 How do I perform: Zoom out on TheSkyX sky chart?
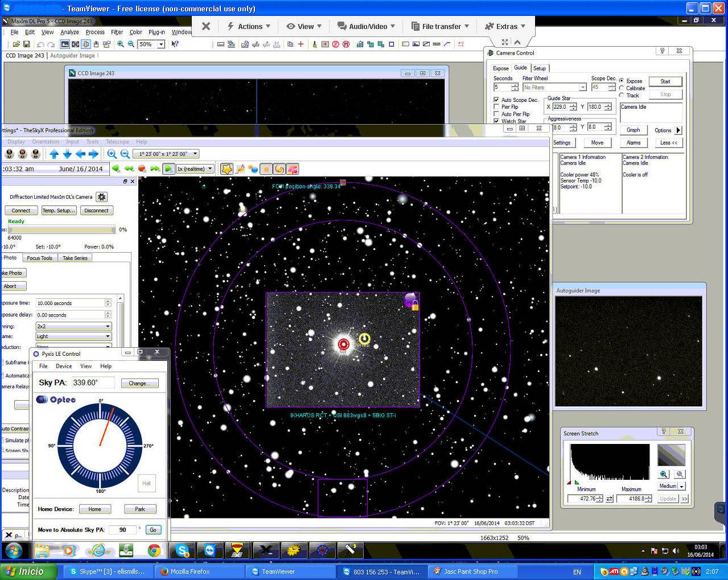125,154
